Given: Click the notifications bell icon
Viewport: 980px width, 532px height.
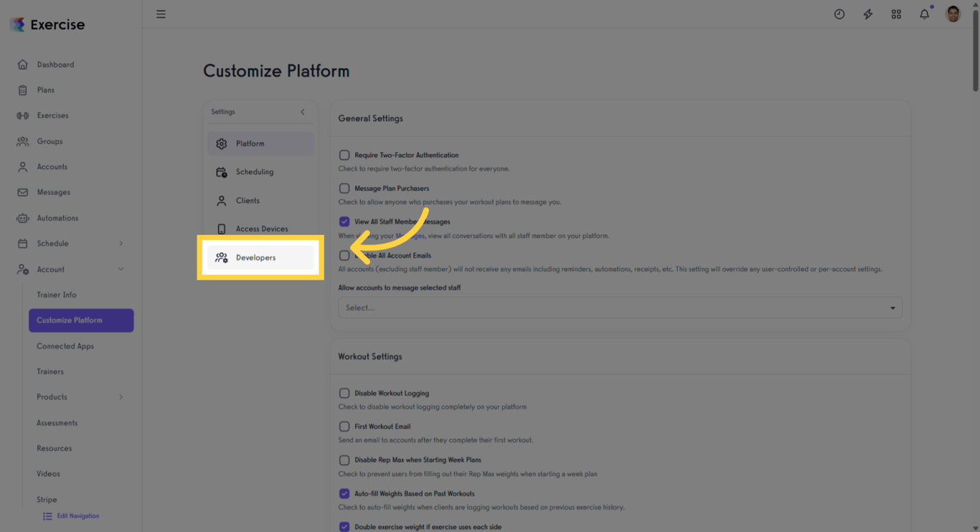Looking at the screenshot, I should pyautogui.click(x=924, y=14).
